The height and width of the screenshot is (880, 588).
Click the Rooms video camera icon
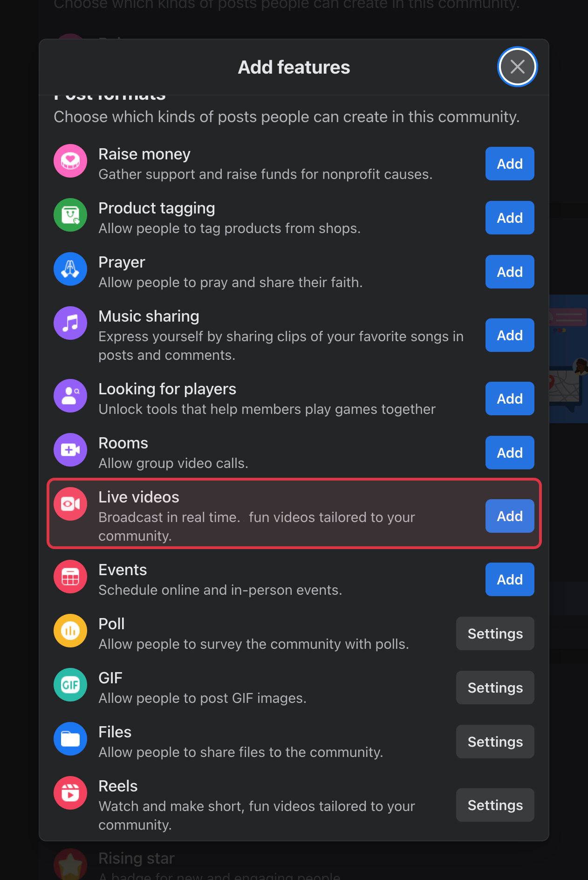pyautogui.click(x=70, y=450)
